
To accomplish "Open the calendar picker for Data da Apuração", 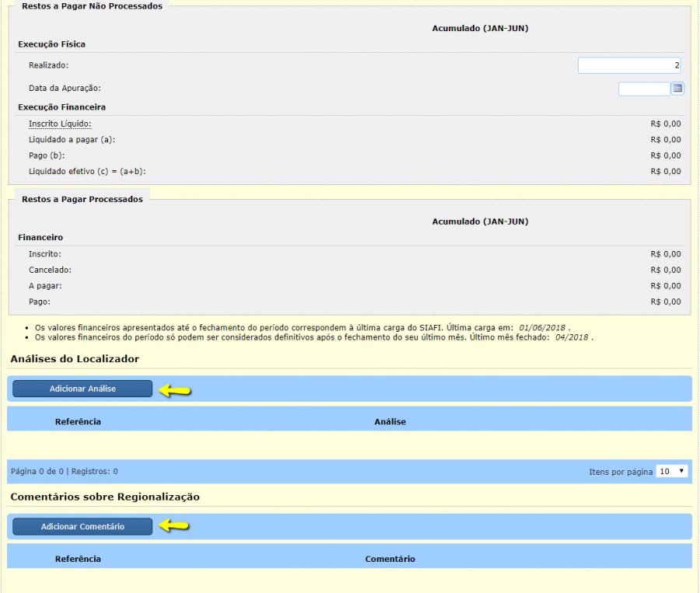I will (x=677, y=89).
